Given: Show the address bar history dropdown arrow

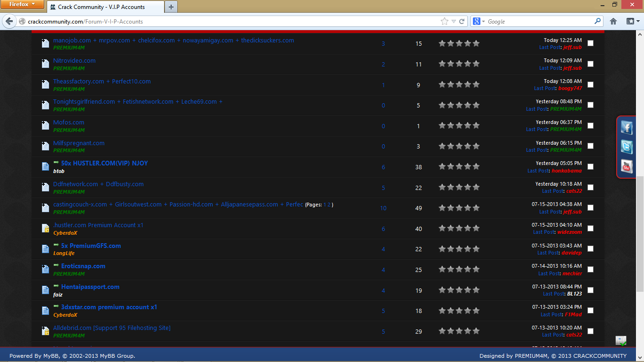Looking at the screenshot, I should click(454, 21).
